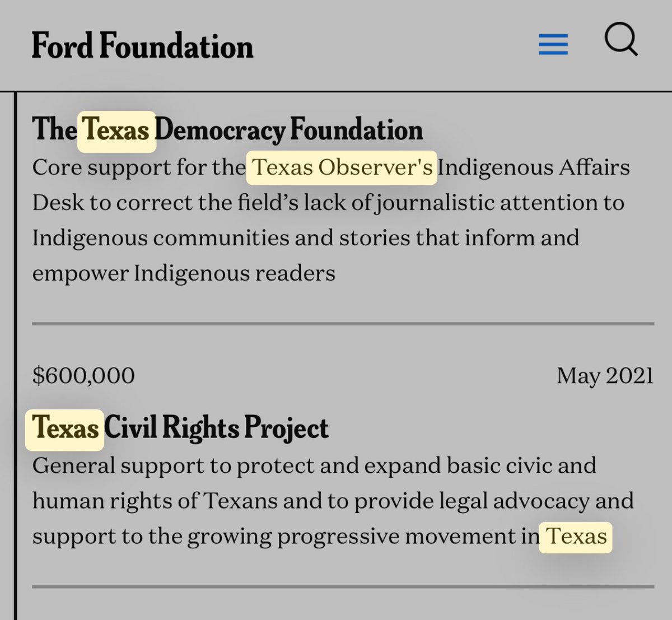Open The Texas Democracy Foundation grant heading
Screen dimensions: 672x620
tap(227, 130)
